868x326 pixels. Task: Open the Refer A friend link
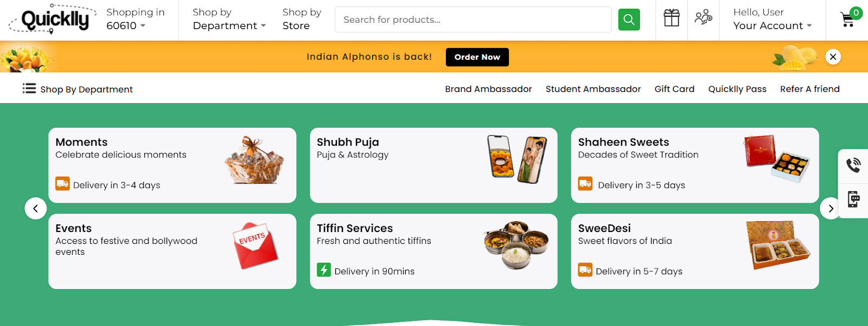click(x=809, y=89)
